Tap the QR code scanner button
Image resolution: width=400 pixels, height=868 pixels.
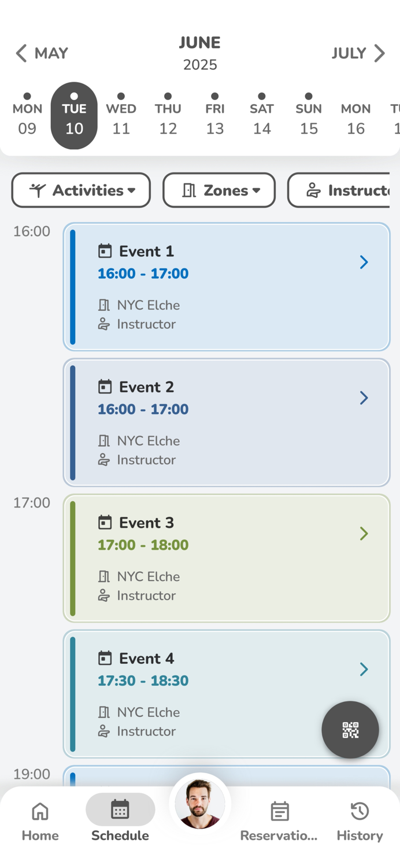pyautogui.click(x=350, y=730)
